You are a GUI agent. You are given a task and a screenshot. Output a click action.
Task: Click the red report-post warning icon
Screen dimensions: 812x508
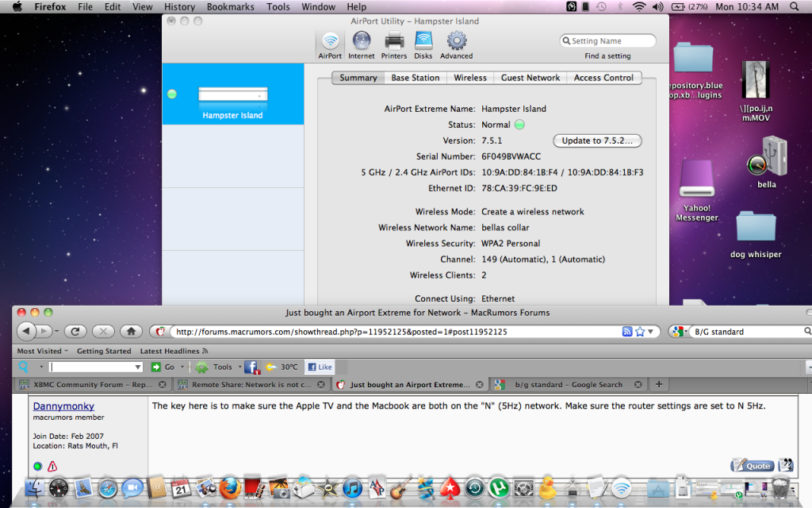pos(52,467)
